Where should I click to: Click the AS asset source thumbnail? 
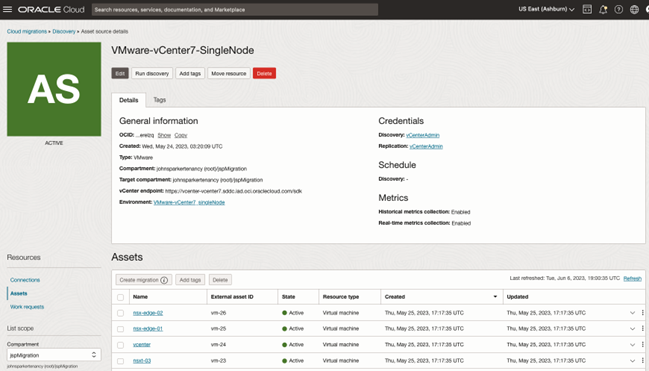point(54,89)
